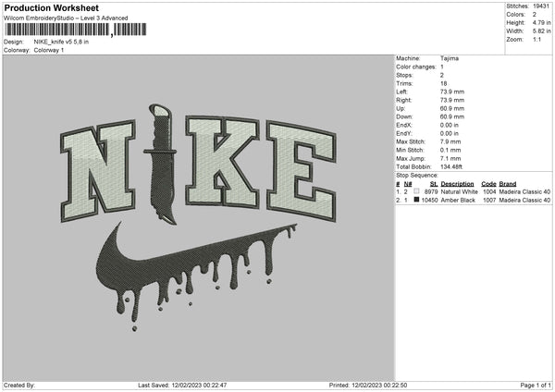Select thread code 1007

pyautogui.click(x=489, y=201)
